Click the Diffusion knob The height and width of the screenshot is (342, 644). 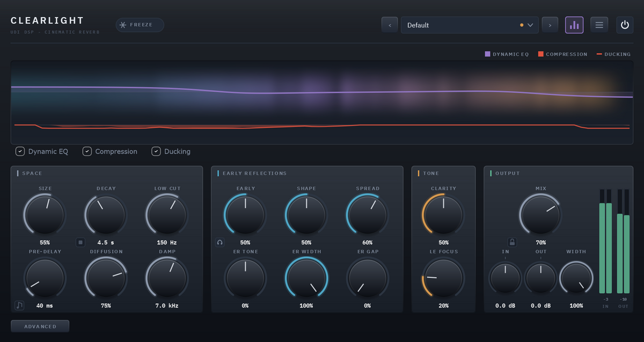106,278
